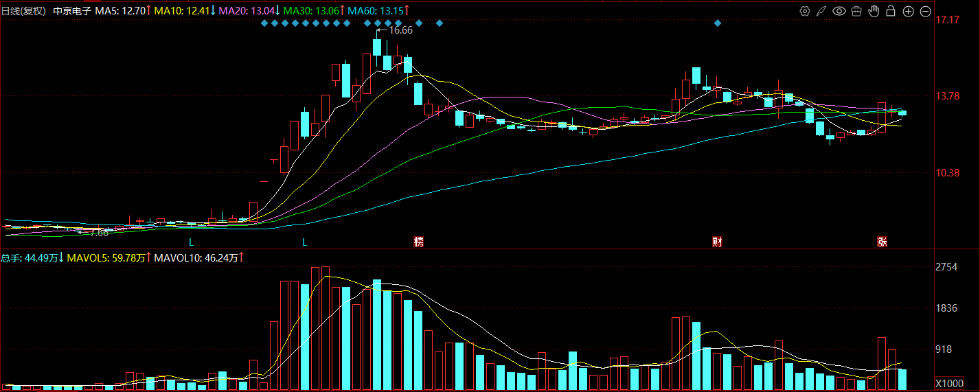The image size is (980, 392).
Task: Toggle the eye visibility icon
Action: click(839, 11)
